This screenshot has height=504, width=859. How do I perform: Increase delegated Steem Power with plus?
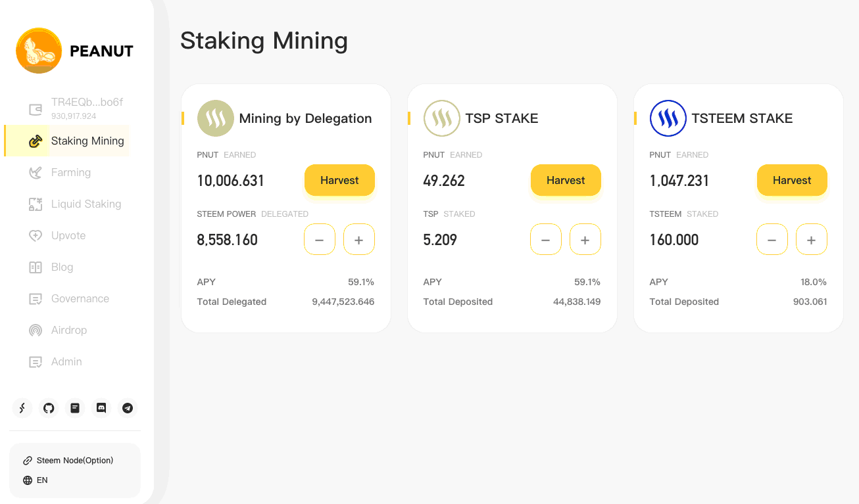tap(359, 240)
